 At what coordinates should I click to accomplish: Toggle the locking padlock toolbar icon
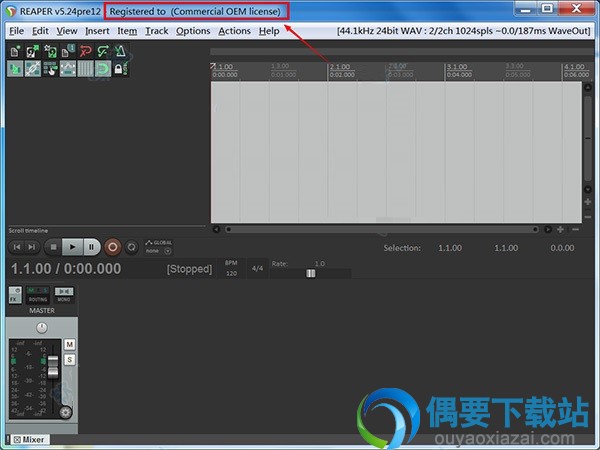pyautogui.click(x=121, y=69)
